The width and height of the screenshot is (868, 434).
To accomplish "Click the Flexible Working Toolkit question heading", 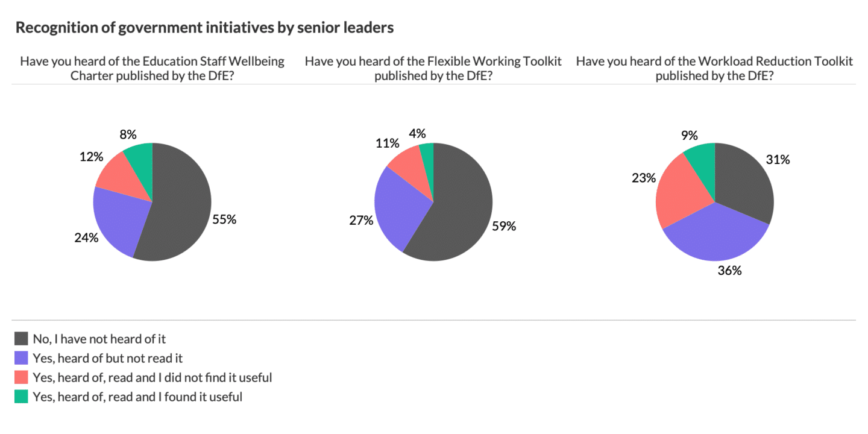I will 433,69.
